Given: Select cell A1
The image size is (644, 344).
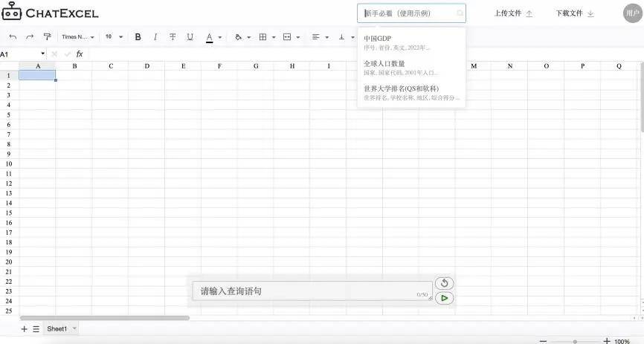Looking at the screenshot, I should (37, 75).
